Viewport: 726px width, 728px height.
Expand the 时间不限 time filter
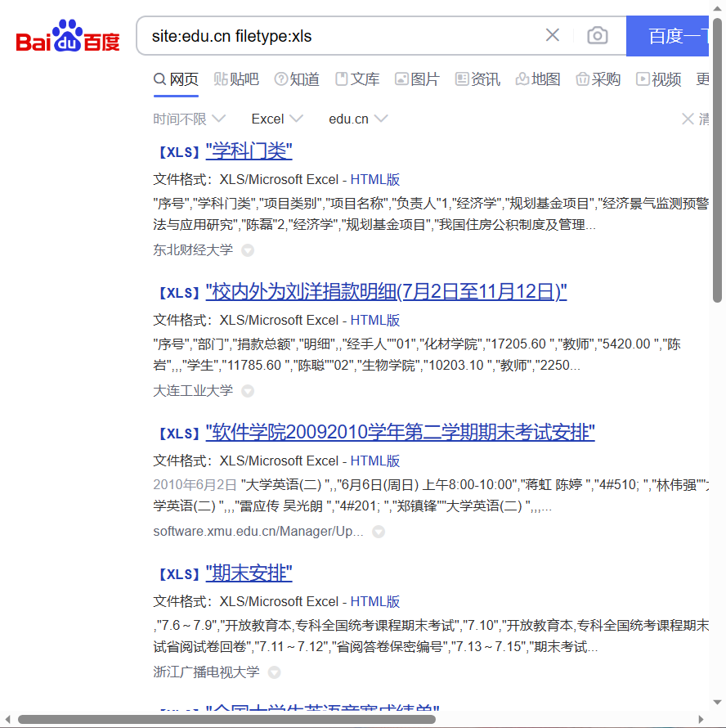190,119
